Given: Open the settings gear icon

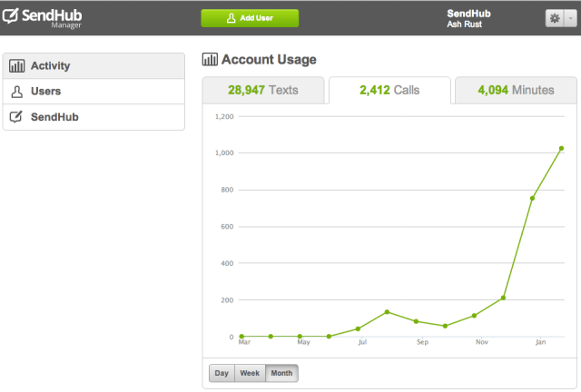Looking at the screenshot, I should tap(555, 18).
